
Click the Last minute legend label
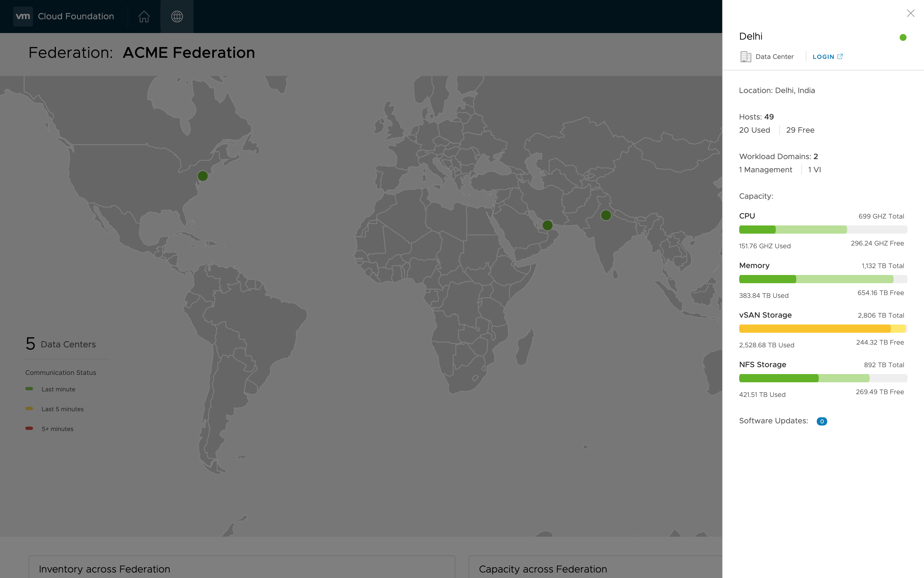[x=58, y=389]
